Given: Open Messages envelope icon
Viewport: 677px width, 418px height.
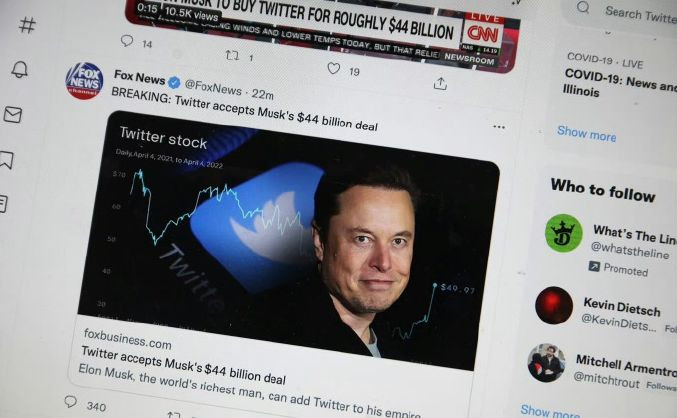Looking at the screenshot, I should click(x=13, y=115).
